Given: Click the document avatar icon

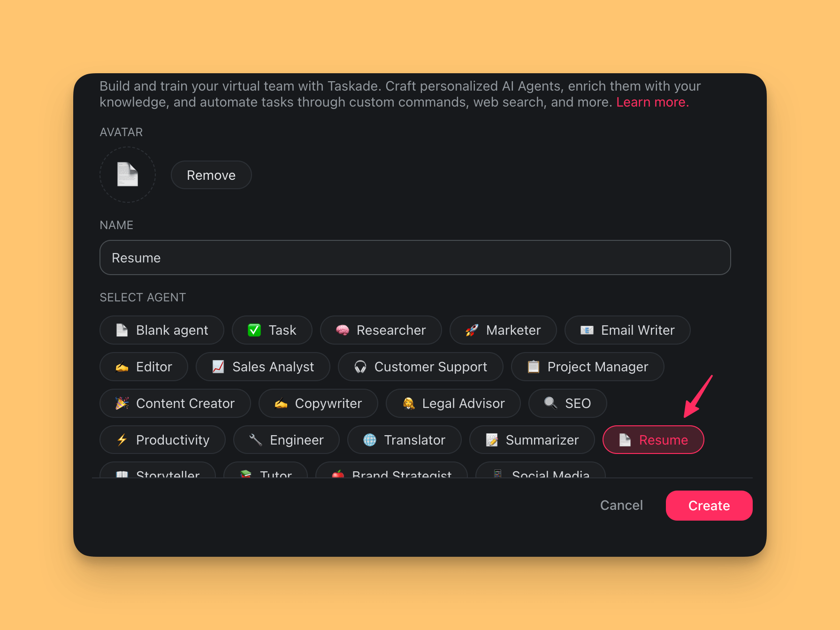Looking at the screenshot, I should click(x=127, y=175).
